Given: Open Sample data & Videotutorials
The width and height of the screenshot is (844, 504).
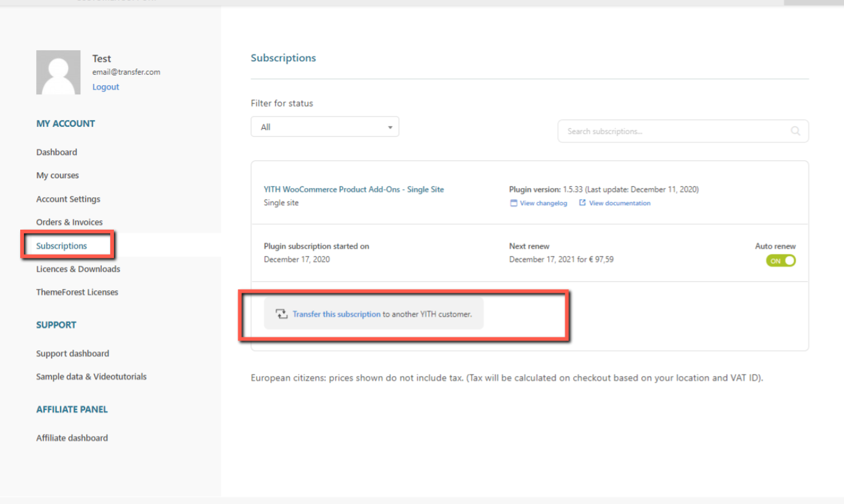Looking at the screenshot, I should pos(91,377).
